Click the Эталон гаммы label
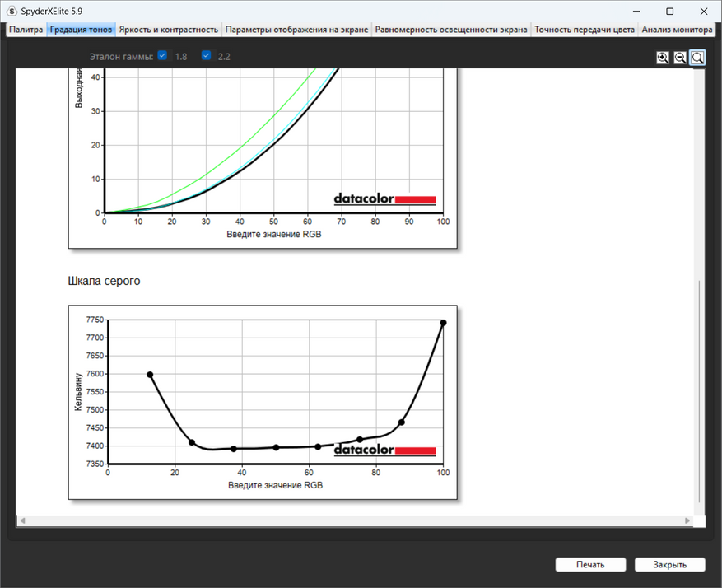The image size is (722, 588). [121, 57]
